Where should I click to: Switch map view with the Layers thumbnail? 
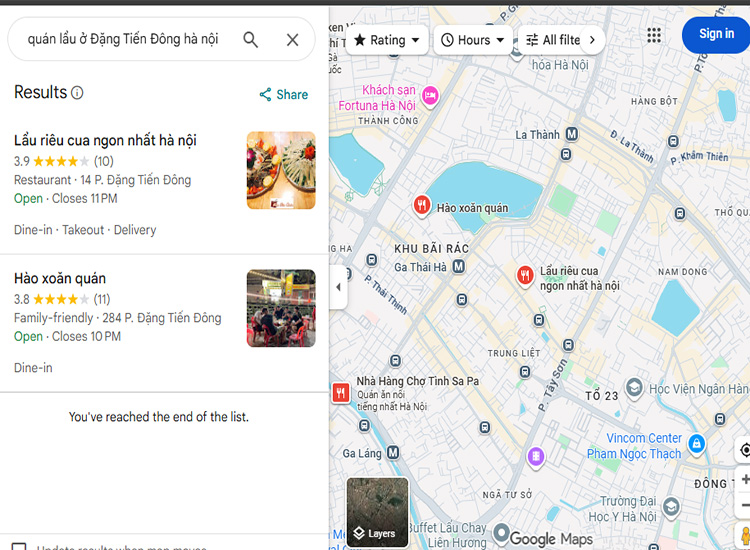377,512
